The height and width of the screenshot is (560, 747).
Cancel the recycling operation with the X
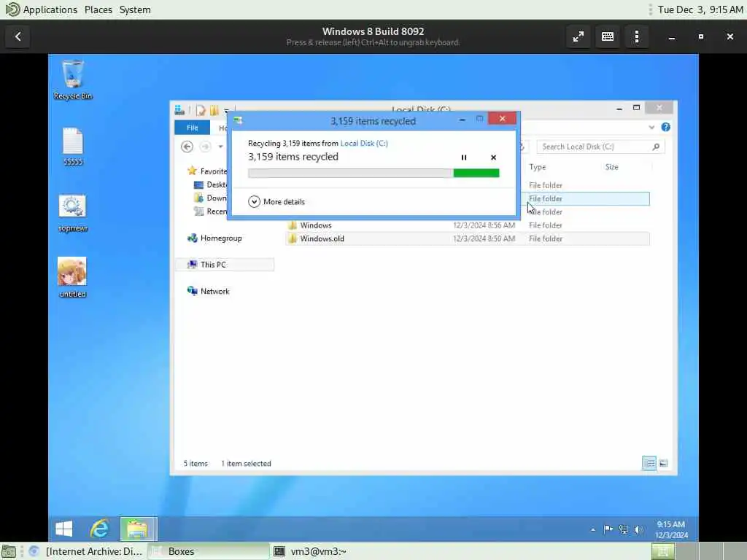pos(494,157)
